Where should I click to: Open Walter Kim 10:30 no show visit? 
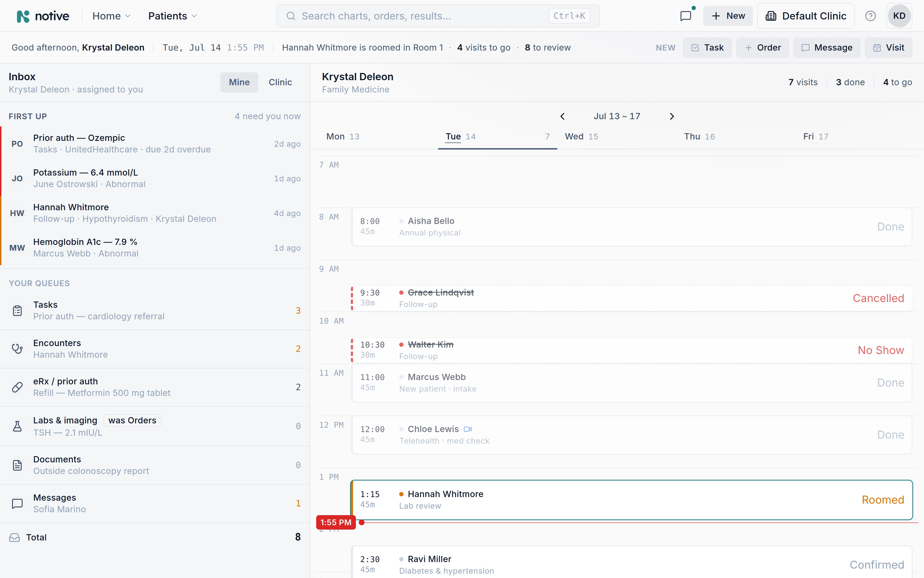(632, 351)
